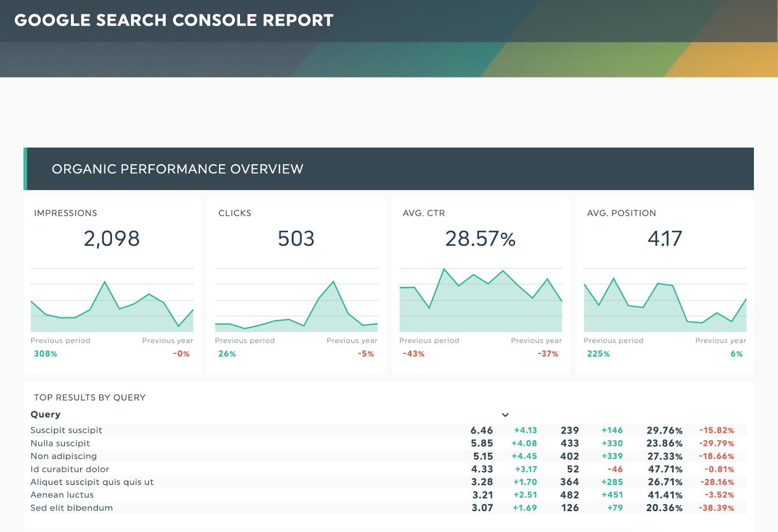Image resolution: width=778 pixels, height=532 pixels.
Task: Click the Impressions total of 2,098
Action: [112, 239]
